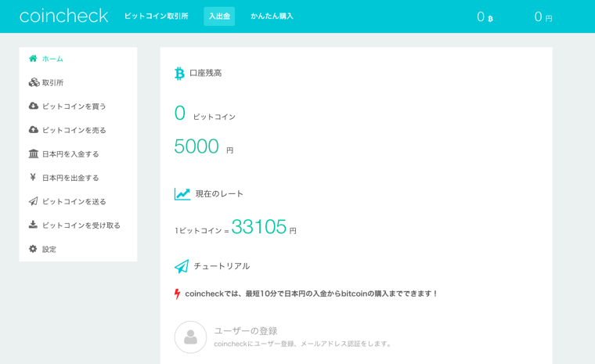The image size is (595, 364).
Task: Open the かんたん購入 tab
Action: 272,16
